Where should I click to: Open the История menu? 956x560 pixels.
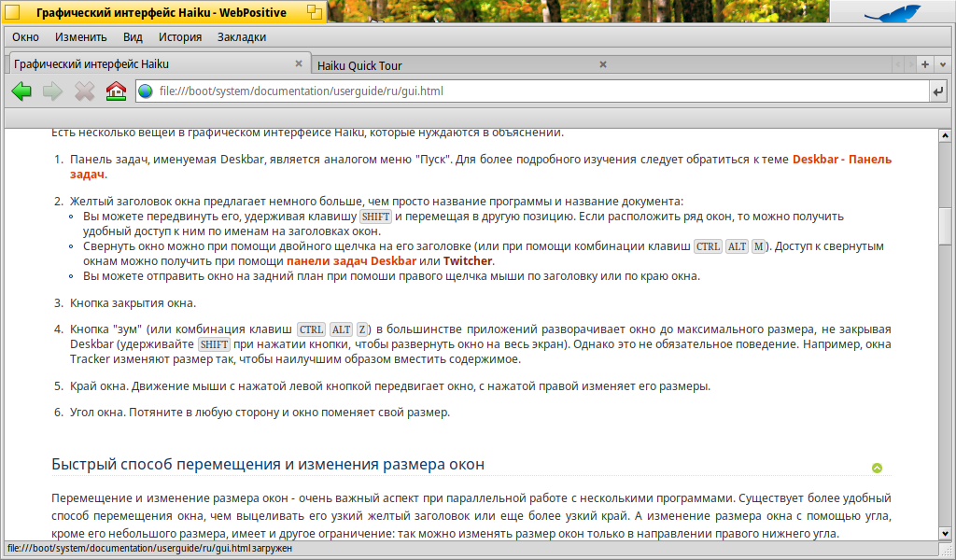click(x=180, y=37)
